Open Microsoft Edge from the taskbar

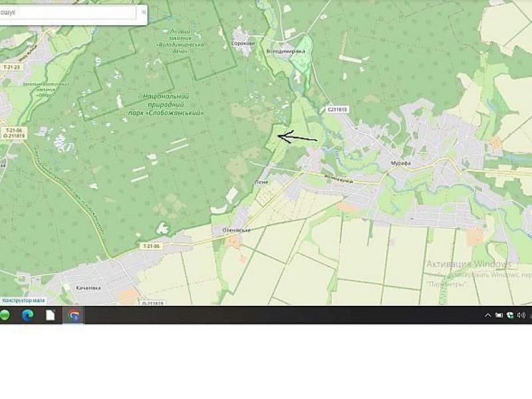coord(28,315)
